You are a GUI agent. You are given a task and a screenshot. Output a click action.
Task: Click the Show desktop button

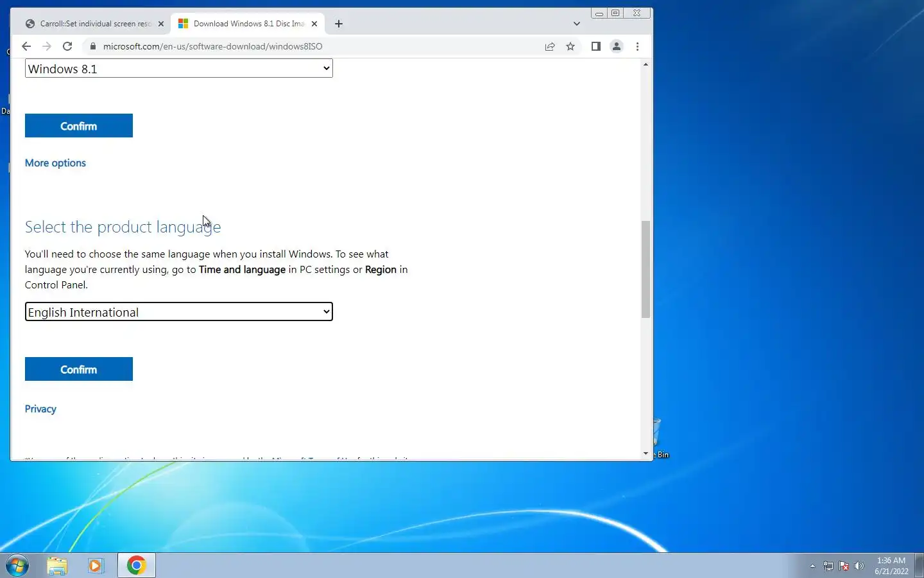[x=919, y=566]
